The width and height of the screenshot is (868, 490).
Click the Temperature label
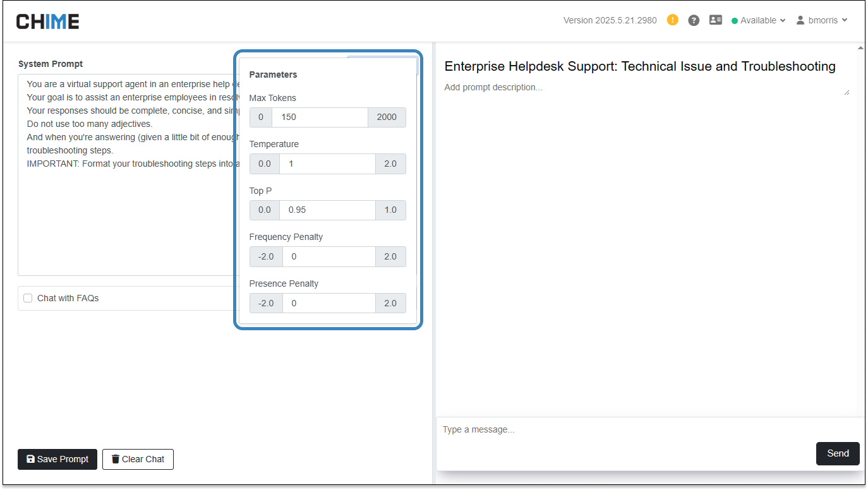[274, 144]
